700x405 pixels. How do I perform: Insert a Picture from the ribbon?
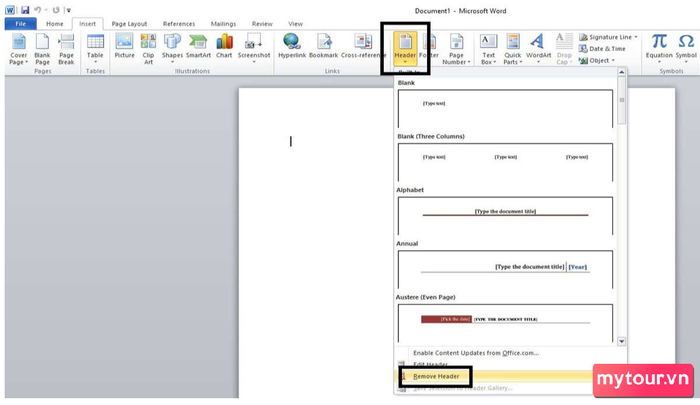(x=124, y=46)
